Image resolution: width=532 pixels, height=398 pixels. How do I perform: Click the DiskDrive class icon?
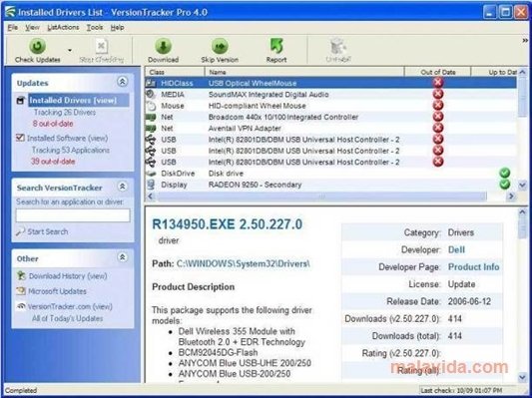(151, 174)
